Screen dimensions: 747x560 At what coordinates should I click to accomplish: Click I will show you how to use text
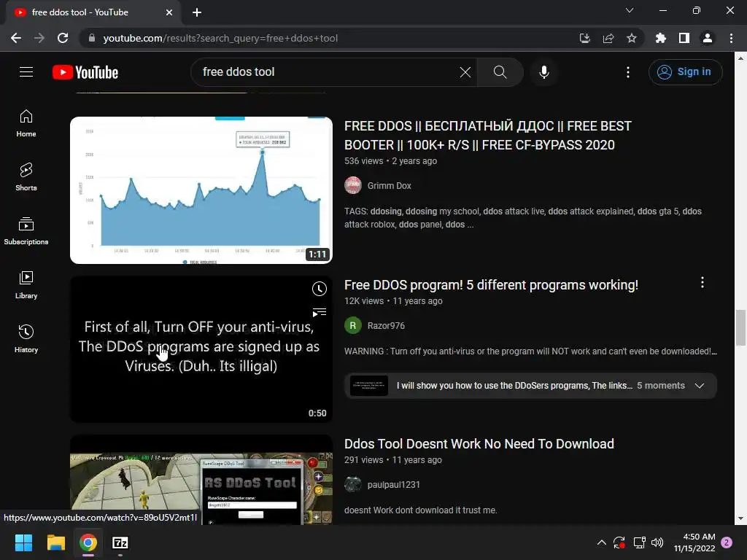[x=514, y=385]
